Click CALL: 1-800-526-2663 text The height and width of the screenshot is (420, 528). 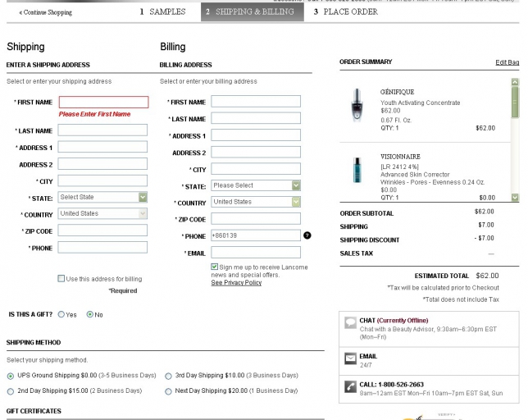[391, 385]
